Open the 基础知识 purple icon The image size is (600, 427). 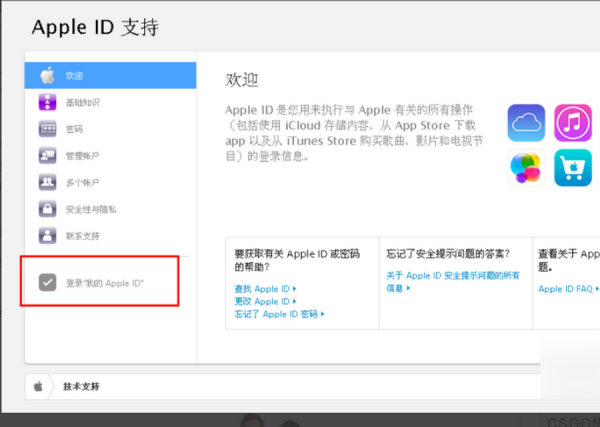pos(47,102)
